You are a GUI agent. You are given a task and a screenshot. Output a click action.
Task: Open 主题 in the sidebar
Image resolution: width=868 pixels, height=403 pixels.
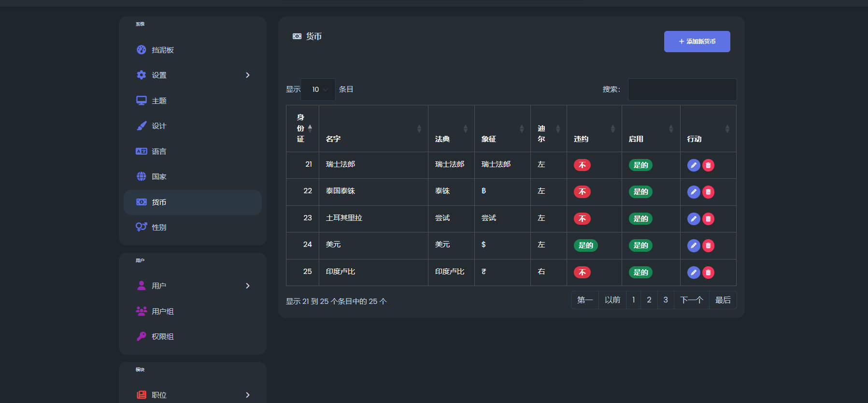tap(159, 101)
